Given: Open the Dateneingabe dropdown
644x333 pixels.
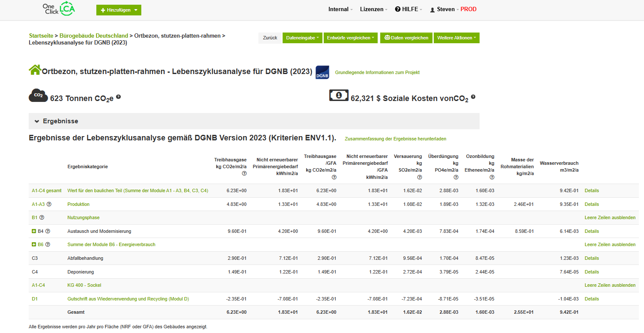Looking at the screenshot, I should [x=301, y=38].
